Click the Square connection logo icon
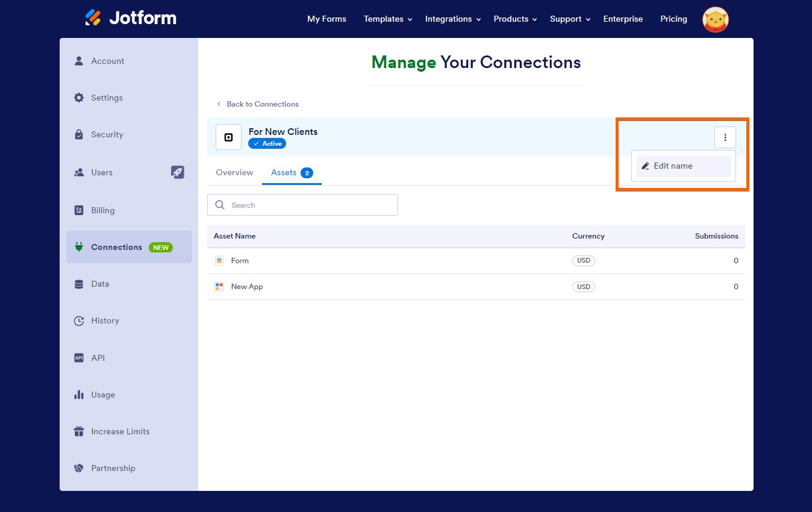The height and width of the screenshot is (512, 812). [228, 137]
